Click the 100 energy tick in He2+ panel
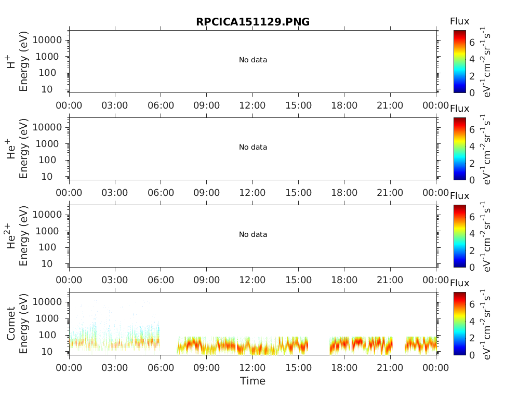Viewport: 532px width, 399px height. click(47, 247)
